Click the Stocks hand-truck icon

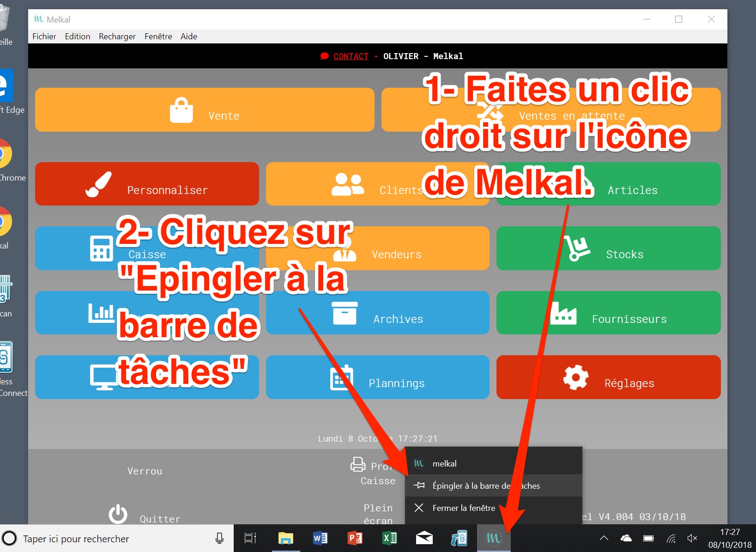pyautogui.click(x=576, y=249)
